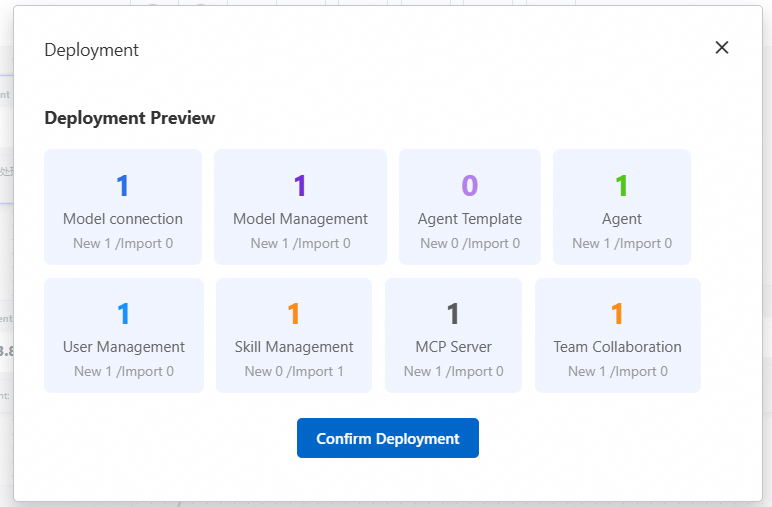The width and height of the screenshot is (772, 507).
Task: Click 'New 0 /Import 1' under Skill Management
Action: (x=294, y=371)
